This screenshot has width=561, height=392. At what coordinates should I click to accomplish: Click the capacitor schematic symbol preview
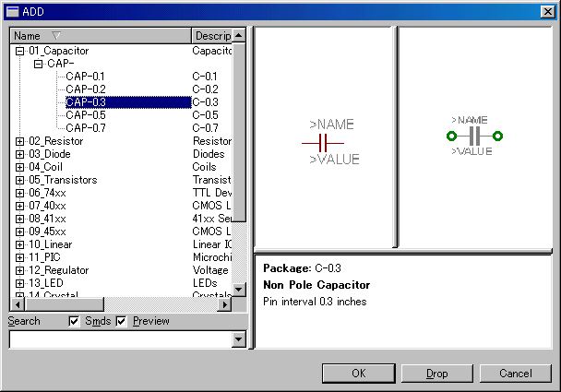[324, 142]
